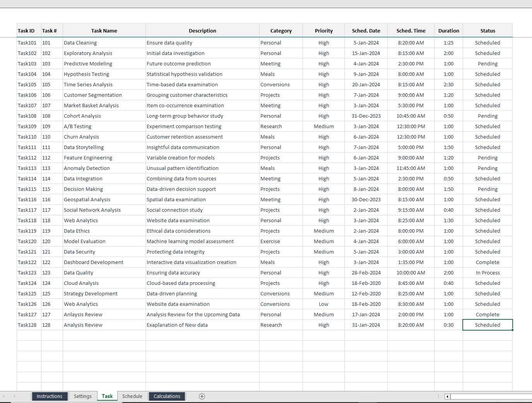Screen dimensions: 532x403
Task: Click 'In Process' status cell
Action: pos(488,273)
